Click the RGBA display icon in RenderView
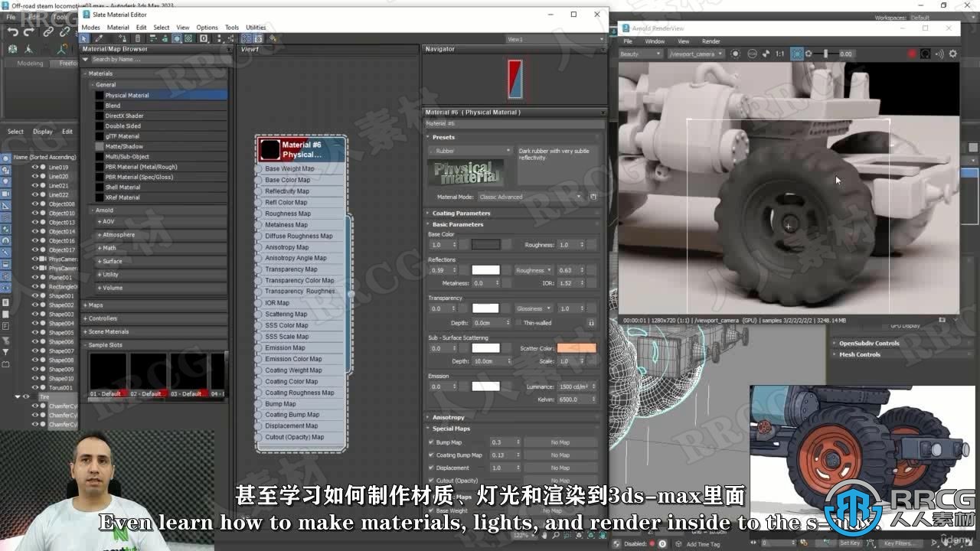 [751, 54]
